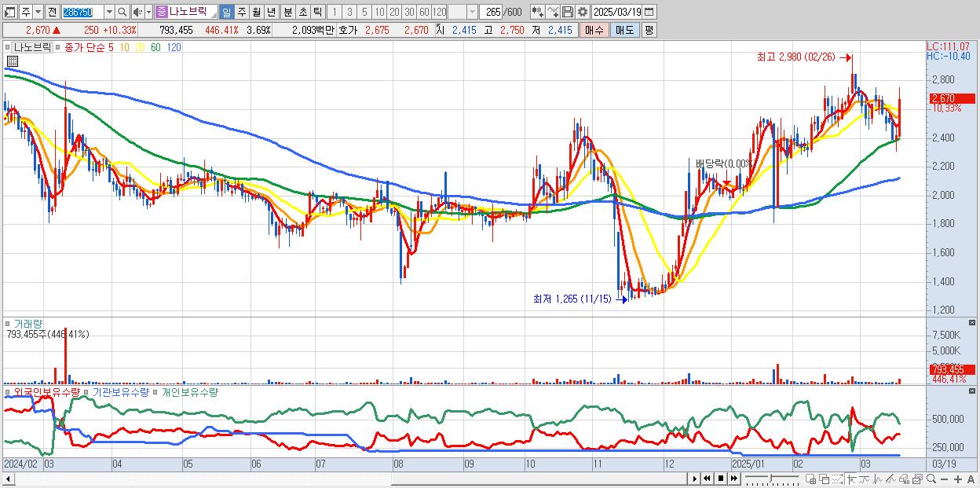The width and height of the screenshot is (980, 488).
Task: Click the plus zoom-in icon at bottom right
Action: 958,479
